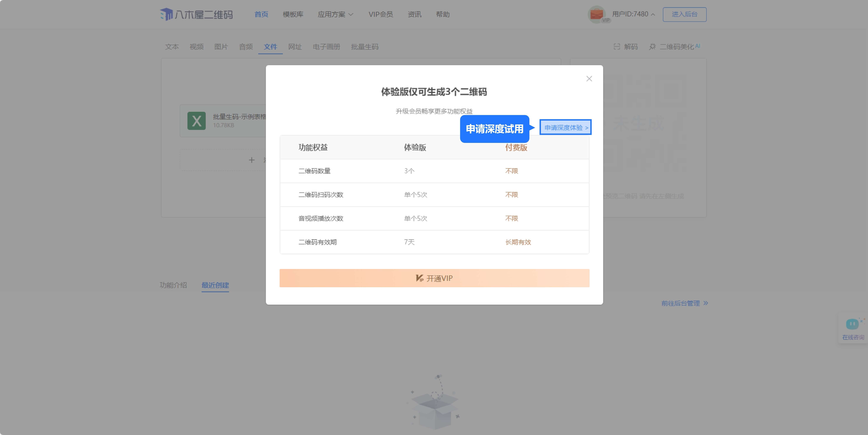Close the upgrade dialog with X
The height and width of the screenshot is (435, 868).
click(589, 78)
